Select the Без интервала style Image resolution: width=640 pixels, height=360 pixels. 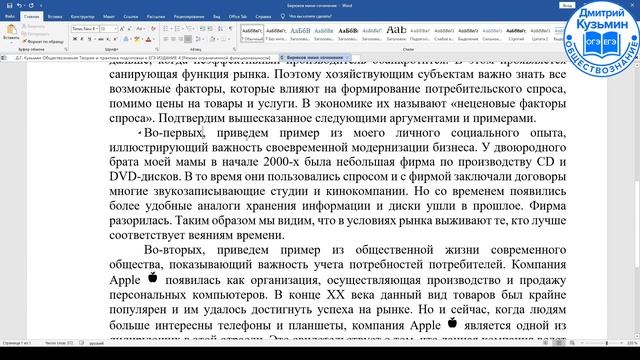[x=276, y=33]
